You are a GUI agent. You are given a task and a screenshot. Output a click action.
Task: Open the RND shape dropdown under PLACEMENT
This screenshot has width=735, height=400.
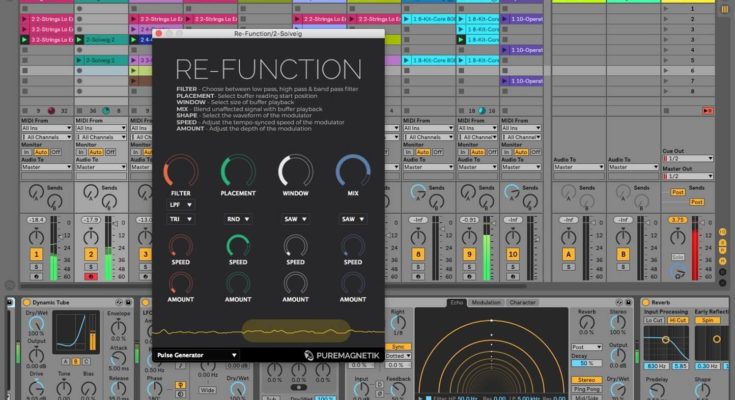(238, 219)
